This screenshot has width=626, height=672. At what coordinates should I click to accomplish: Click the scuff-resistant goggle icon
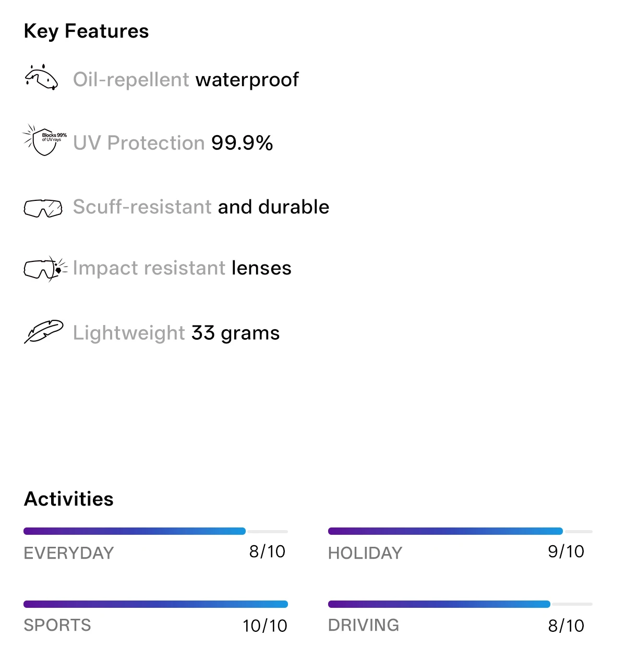[43, 208]
